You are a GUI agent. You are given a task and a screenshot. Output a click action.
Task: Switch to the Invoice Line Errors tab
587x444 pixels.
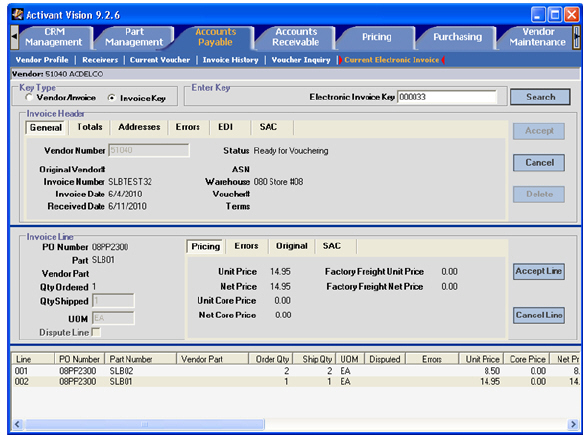(246, 246)
